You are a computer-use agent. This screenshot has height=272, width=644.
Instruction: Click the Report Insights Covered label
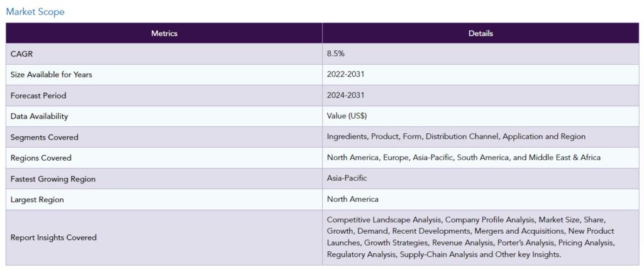tap(54, 237)
